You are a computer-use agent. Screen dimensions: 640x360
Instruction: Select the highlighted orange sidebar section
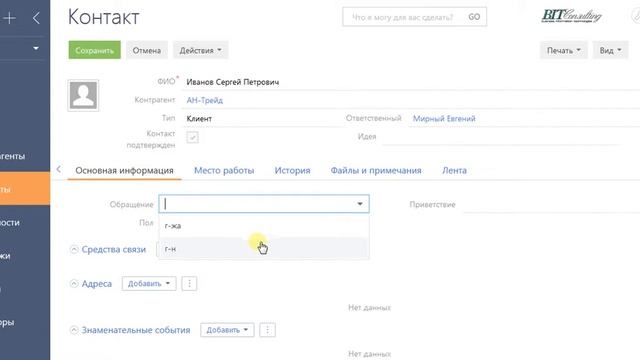pos(25,189)
